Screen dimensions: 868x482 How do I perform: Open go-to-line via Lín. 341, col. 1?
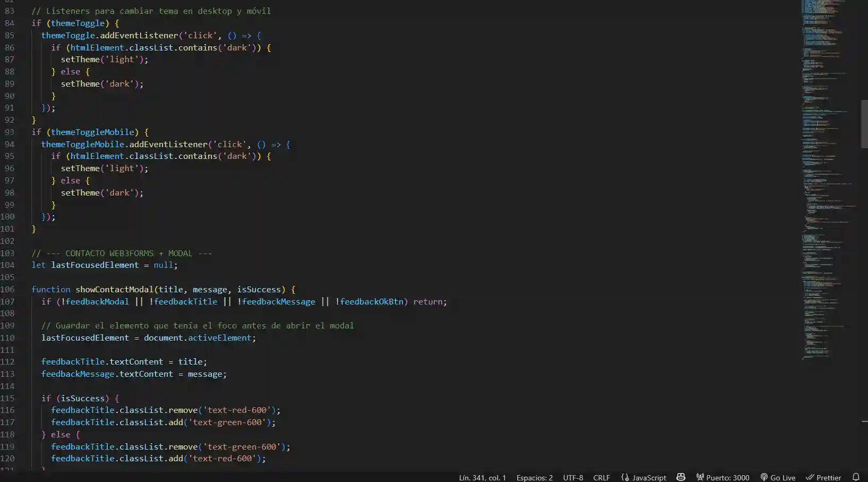482,477
